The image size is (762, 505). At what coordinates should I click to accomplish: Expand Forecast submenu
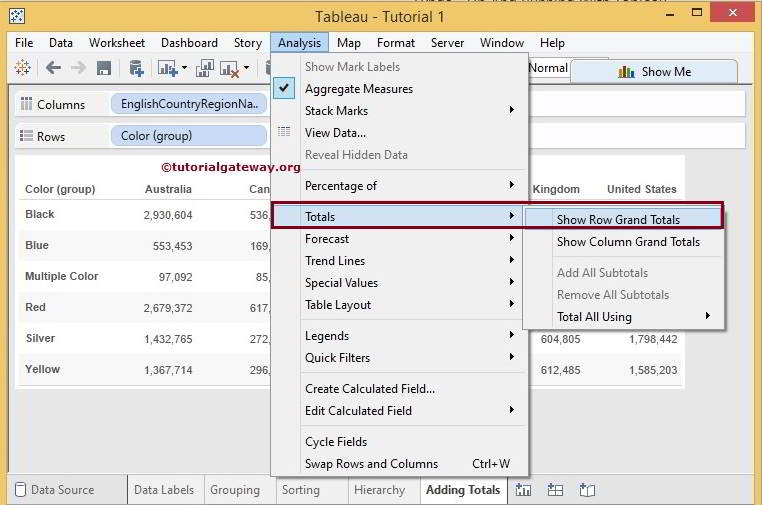[511, 238]
